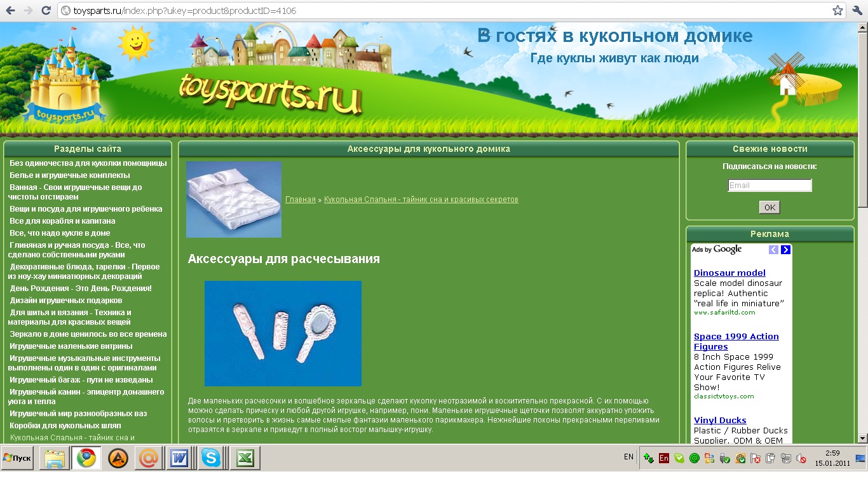The height and width of the screenshot is (488, 868).
Task: Click the power plug tray icon
Action: coord(771,458)
